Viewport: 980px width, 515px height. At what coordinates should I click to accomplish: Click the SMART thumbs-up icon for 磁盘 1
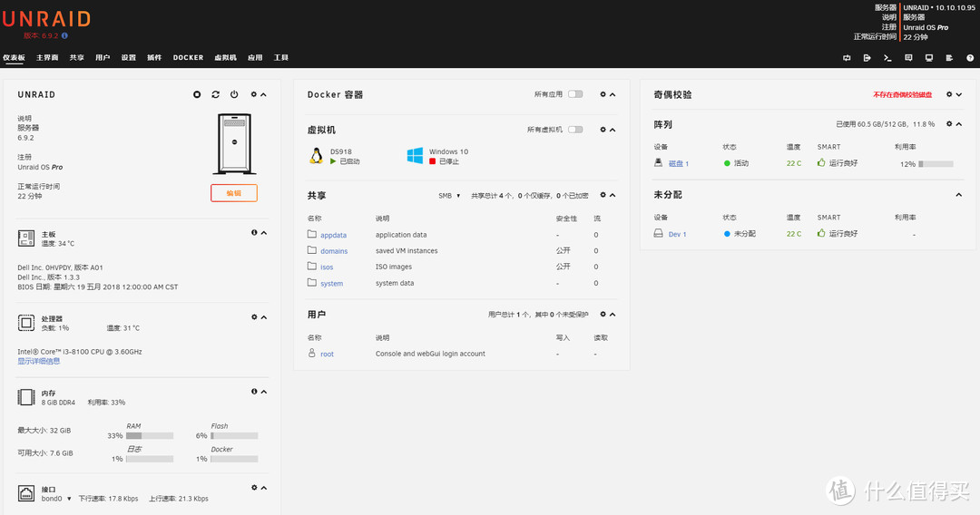click(821, 162)
